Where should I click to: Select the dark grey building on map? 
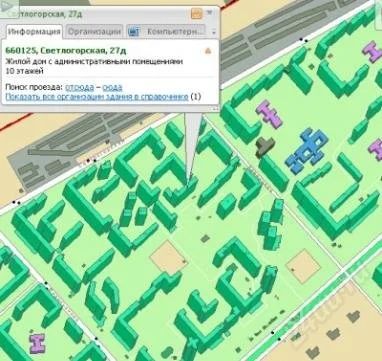point(265,146)
